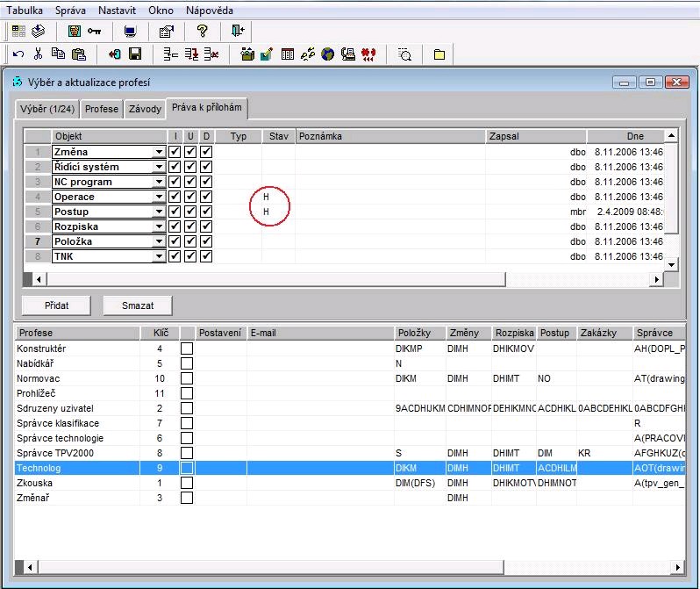The width and height of the screenshot is (700, 589).
Task: Sort by the Objekt column header
Action: point(110,136)
